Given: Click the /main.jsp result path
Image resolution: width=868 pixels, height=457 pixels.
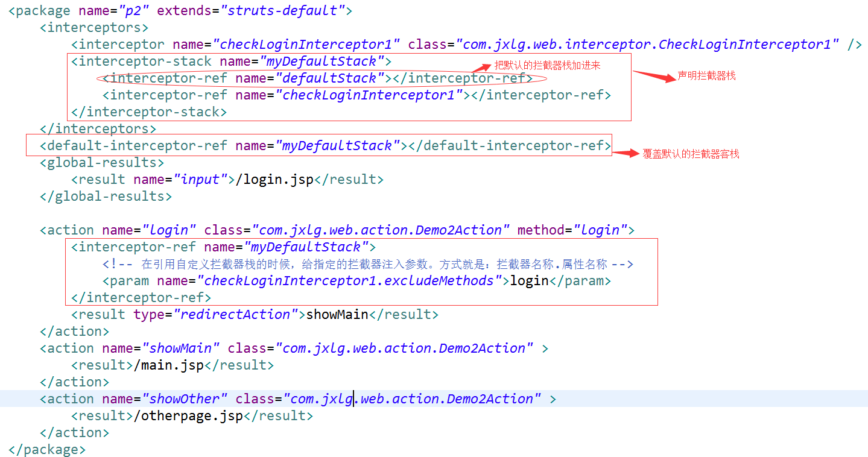Looking at the screenshot, I should 168,365.
